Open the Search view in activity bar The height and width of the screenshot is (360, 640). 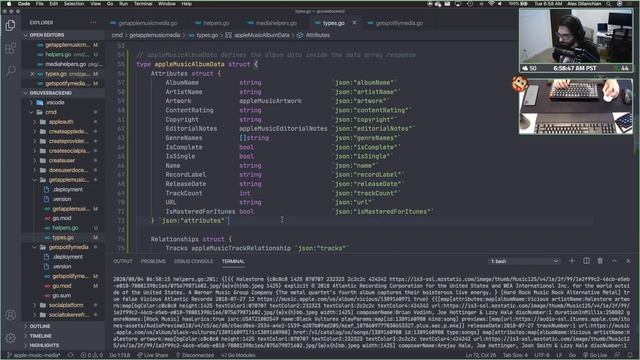point(11,71)
